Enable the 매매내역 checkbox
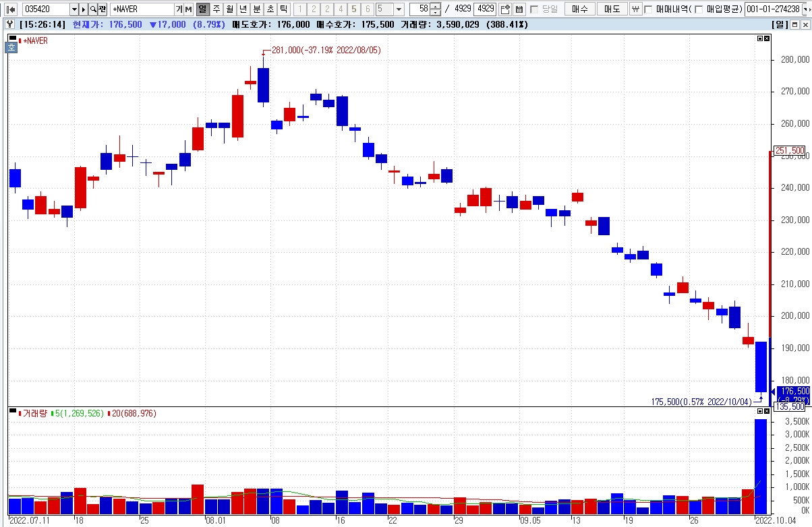812x527 pixels. (648, 9)
